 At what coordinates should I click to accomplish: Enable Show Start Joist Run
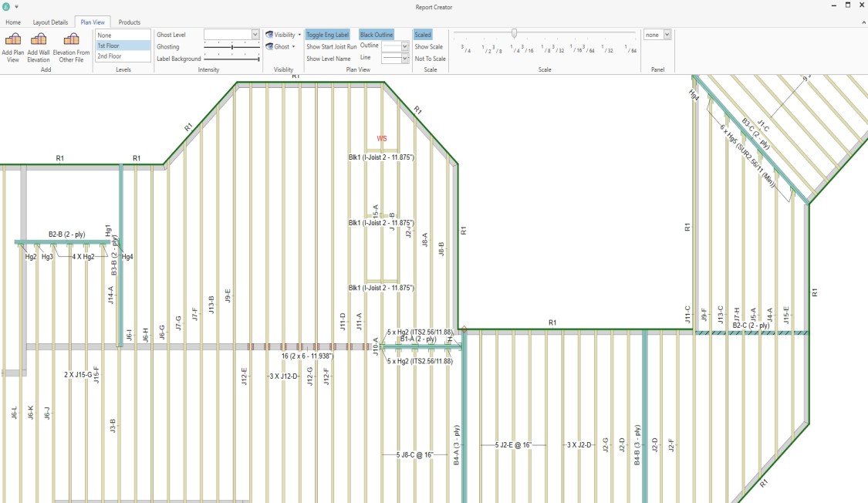coord(331,47)
